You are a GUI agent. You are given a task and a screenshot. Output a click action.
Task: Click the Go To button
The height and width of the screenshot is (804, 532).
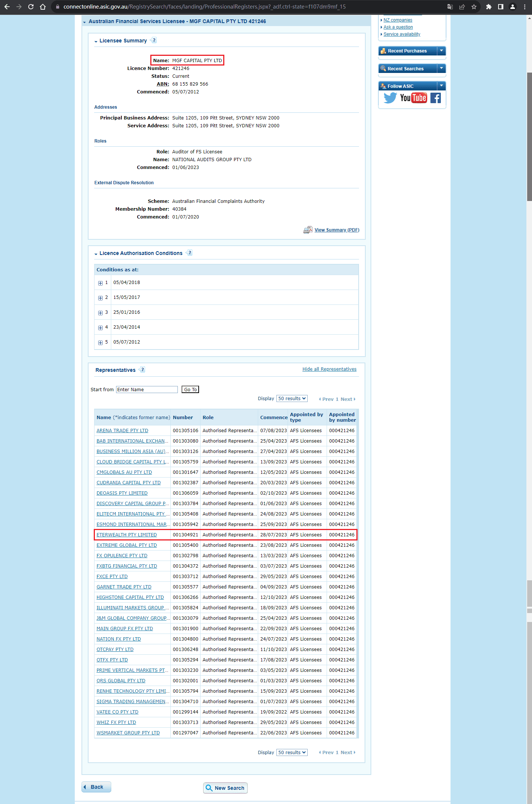pos(190,389)
